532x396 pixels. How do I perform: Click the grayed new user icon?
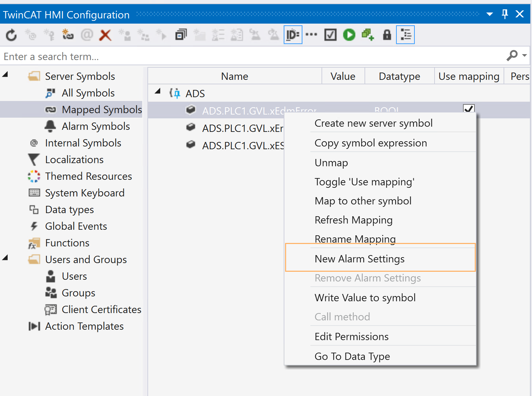pos(125,35)
